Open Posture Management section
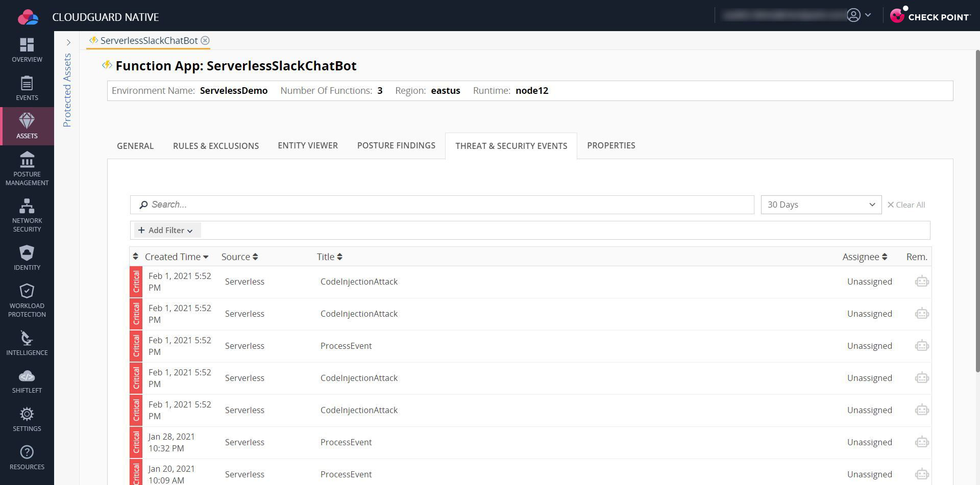The width and height of the screenshot is (980, 485). pyautogui.click(x=27, y=168)
